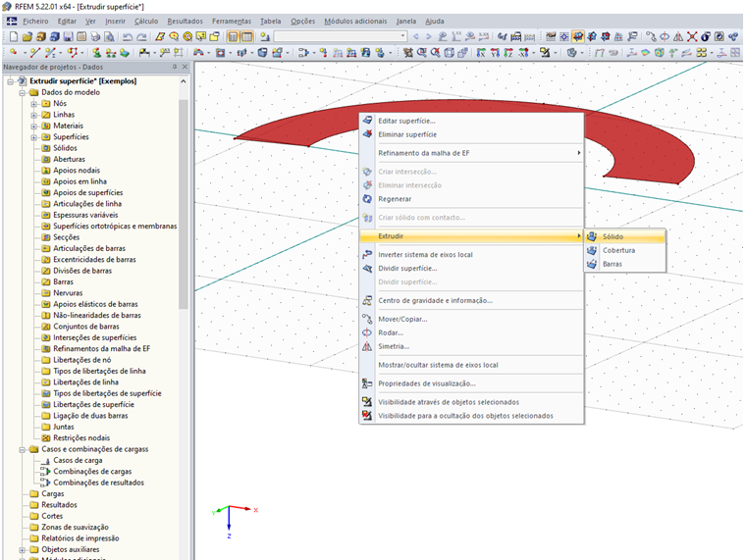This screenshot has width=746, height=560.
Task: Collapse Casos e combinações de cargass node
Action: point(22,449)
